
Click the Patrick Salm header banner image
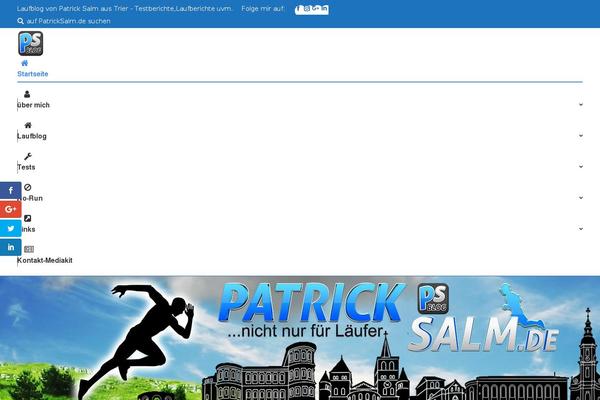click(300, 338)
